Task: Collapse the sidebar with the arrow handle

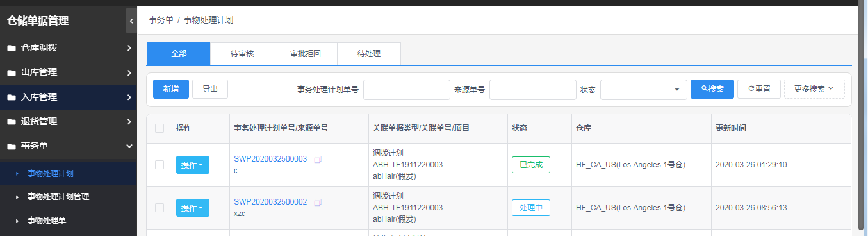Action: pos(131,21)
